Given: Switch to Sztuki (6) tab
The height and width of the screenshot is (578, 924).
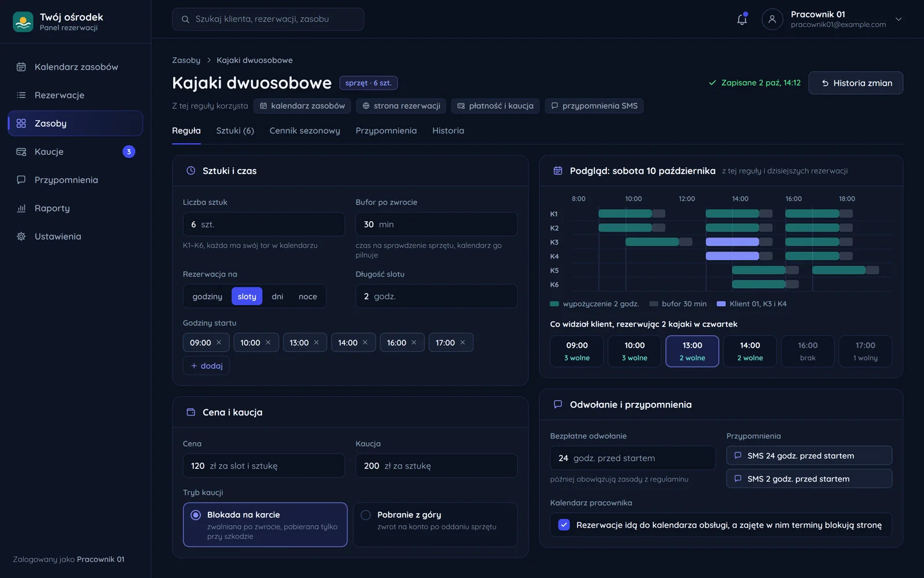Looking at the screenshot, I should coord(235,131).
